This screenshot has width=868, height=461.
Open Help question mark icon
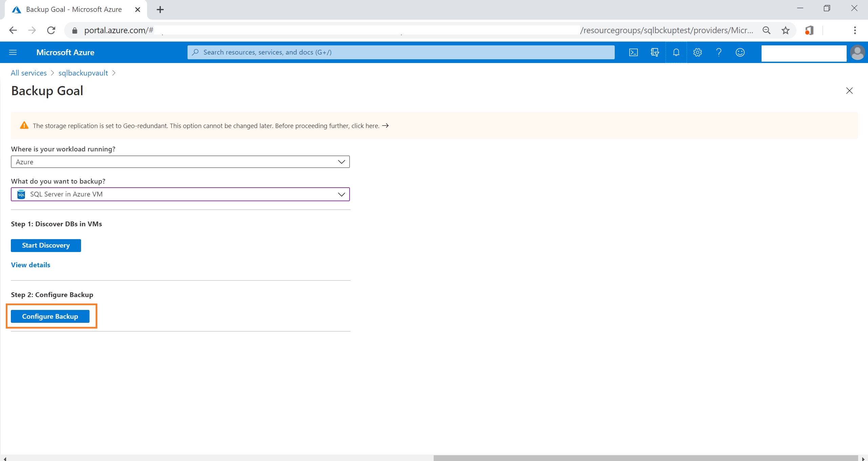pyautogui.click(x=718, y=52)
